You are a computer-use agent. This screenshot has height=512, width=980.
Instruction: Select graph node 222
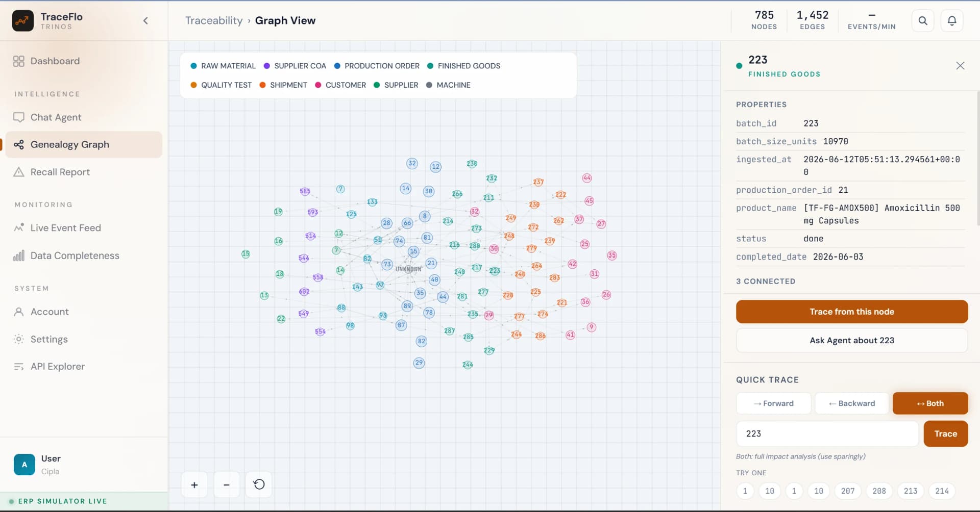pyautogui.click(x=560, y=195)
